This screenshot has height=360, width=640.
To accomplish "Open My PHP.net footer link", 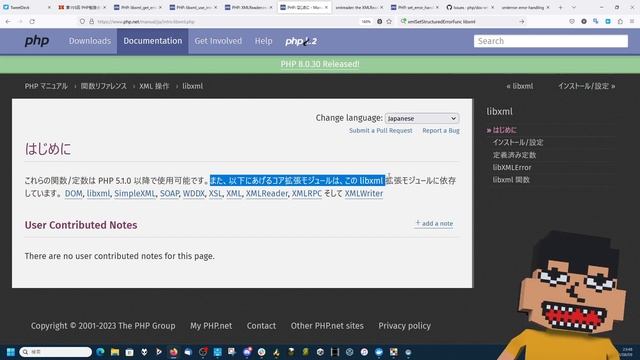I will point(211,326).
